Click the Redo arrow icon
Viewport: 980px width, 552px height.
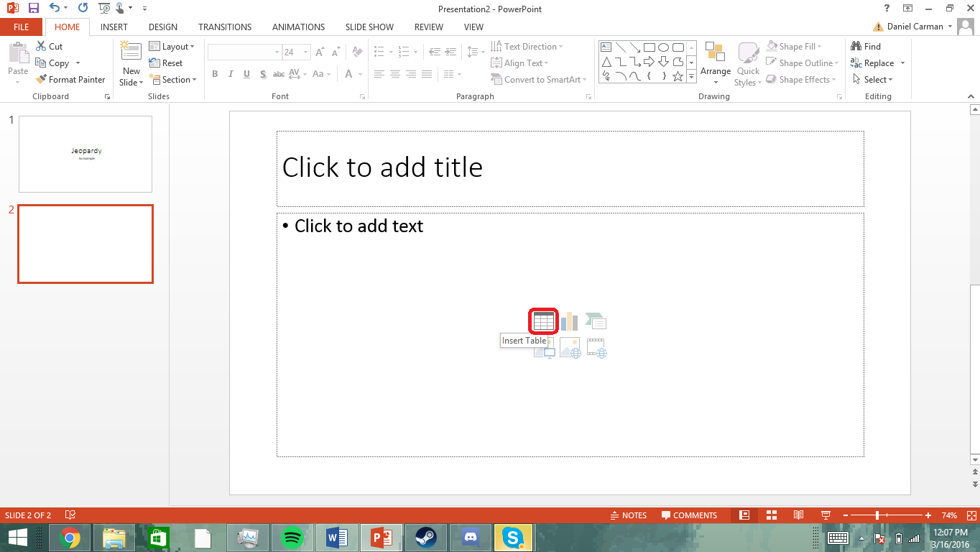pyautogui.click(x=83, y=8)
